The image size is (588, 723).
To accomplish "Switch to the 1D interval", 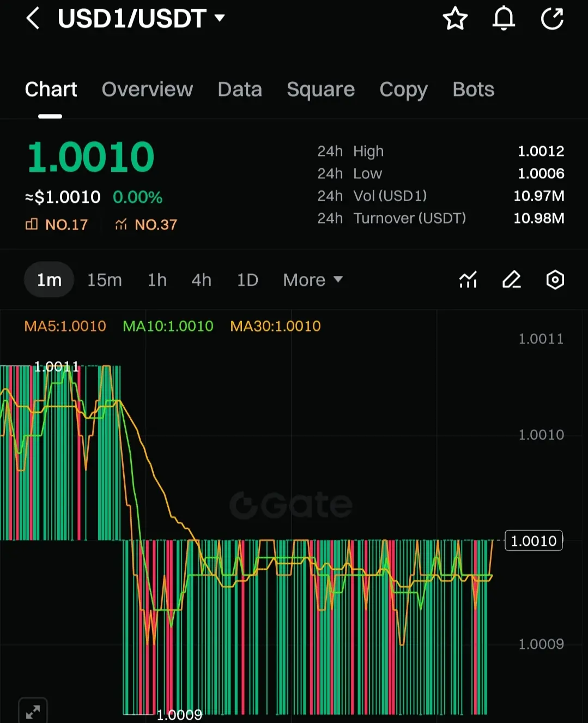I will pos(247,280).
